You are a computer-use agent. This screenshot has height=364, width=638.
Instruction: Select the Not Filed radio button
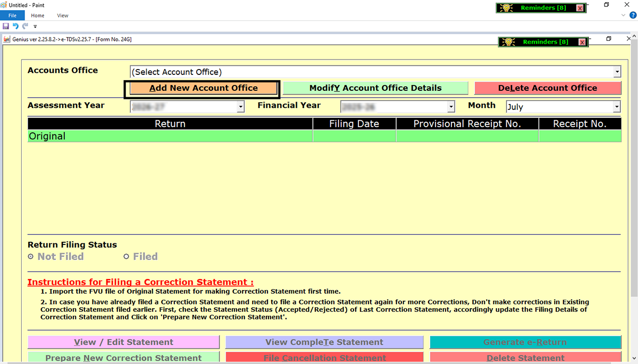[x=30, y=257]
